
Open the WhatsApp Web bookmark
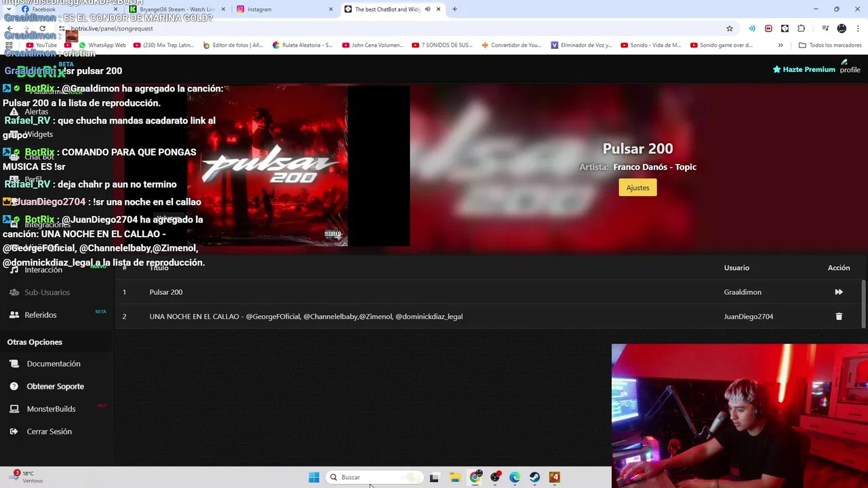coord(102,45)
